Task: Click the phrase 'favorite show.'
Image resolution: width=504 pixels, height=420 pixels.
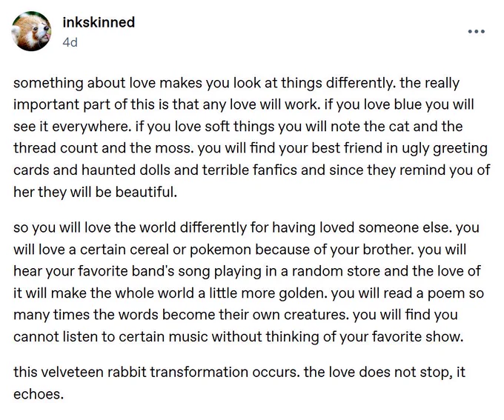Action: [417, 336]
